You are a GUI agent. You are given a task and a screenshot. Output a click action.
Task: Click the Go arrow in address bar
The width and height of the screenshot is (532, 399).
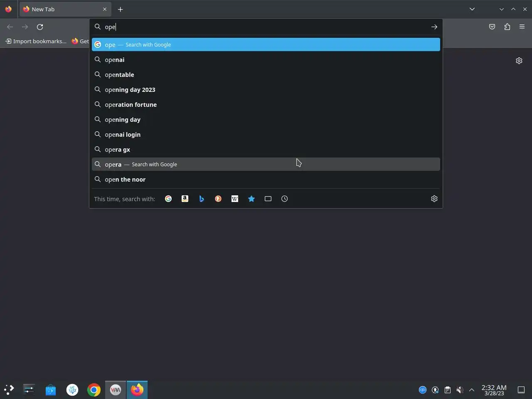pos(434,27)
